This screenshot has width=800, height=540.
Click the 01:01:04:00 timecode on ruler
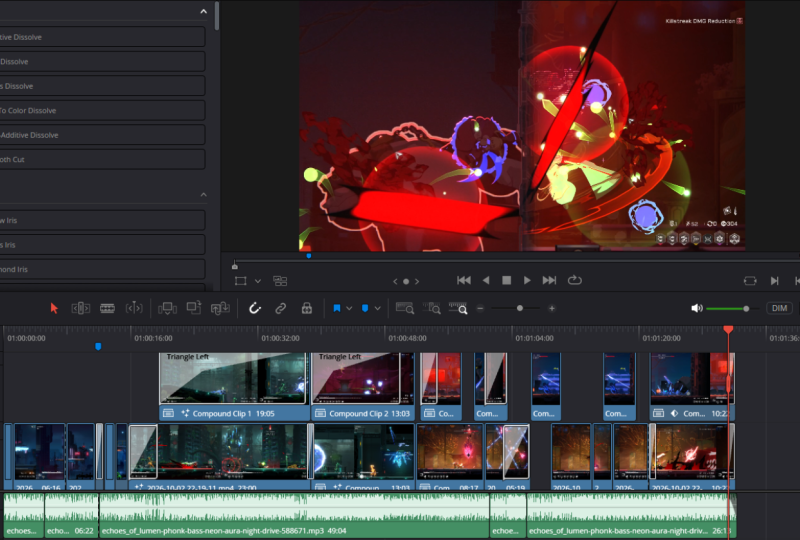(534, 338)
